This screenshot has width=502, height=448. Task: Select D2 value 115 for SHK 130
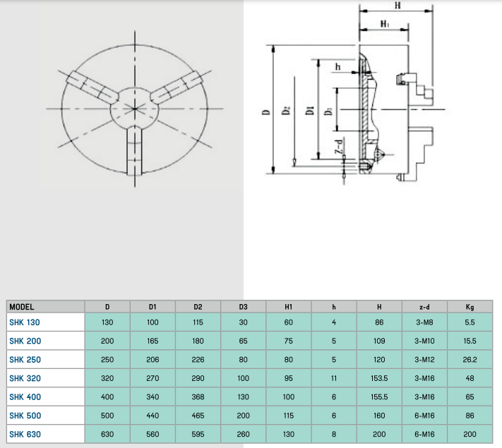[198, 322]
